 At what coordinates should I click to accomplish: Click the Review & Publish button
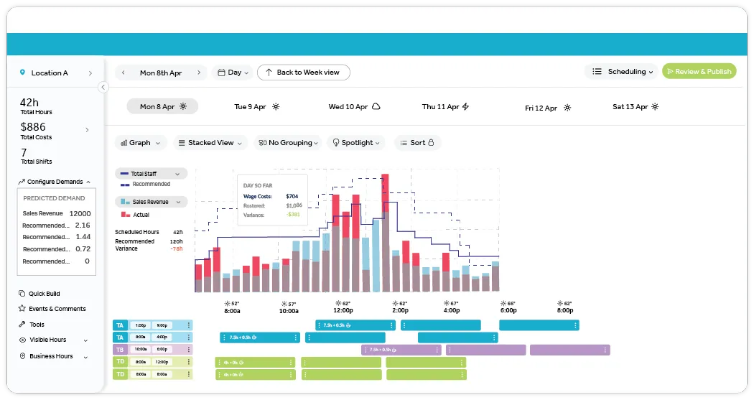(x=698, y=72)
